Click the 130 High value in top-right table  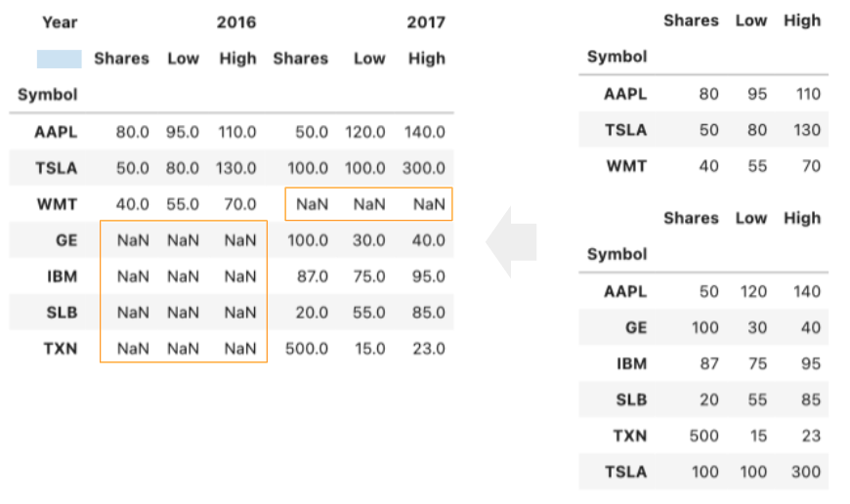[807, 130]
